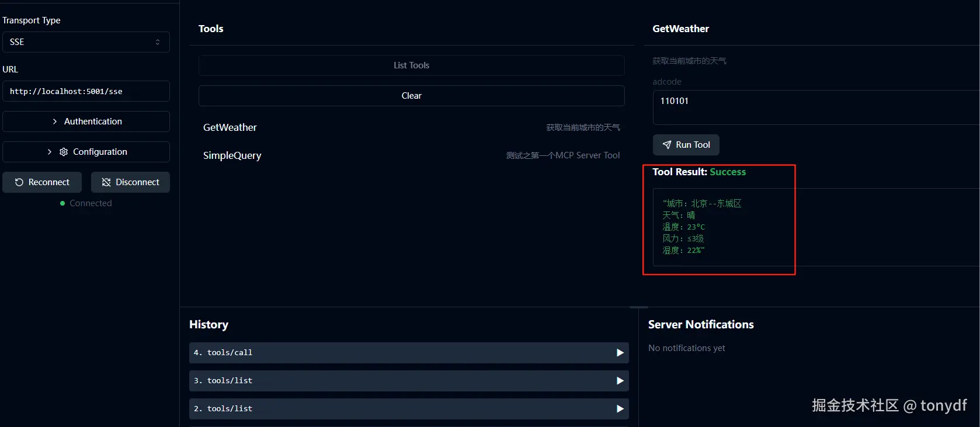Click the SimpleQuery description text
This screenshot has height=427, width=980.
click(x=563, y=155)
